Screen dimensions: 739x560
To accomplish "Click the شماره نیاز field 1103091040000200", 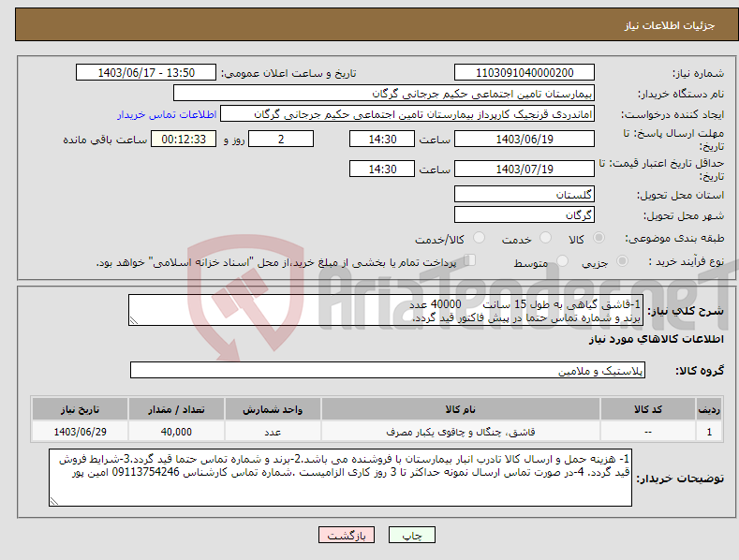I will [525, 73].
